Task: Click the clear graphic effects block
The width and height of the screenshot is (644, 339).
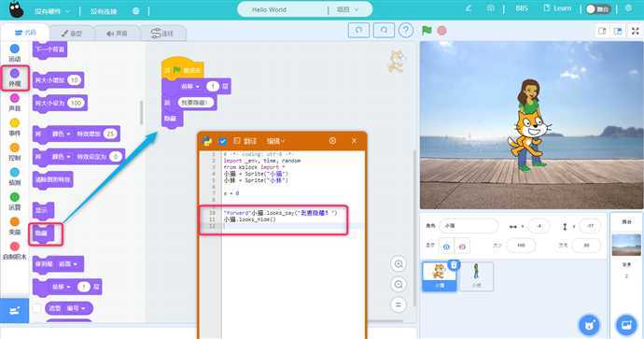Action: click(x=52, y=180)
